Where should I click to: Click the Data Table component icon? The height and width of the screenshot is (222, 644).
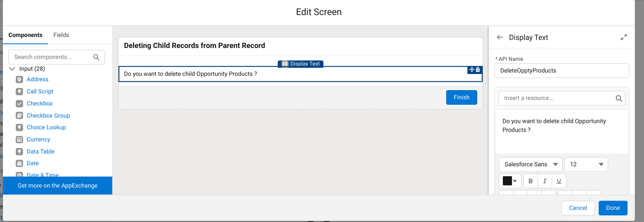[x=19, y=152]
